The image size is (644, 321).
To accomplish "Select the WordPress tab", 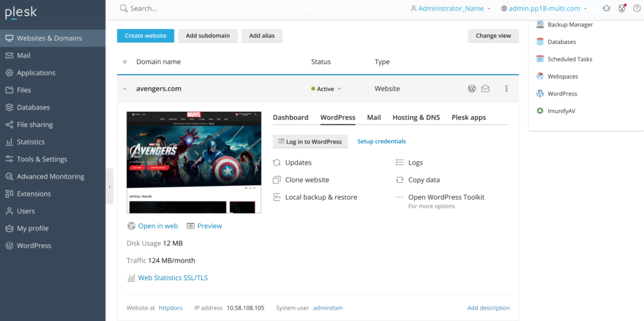I will (338, 117).
